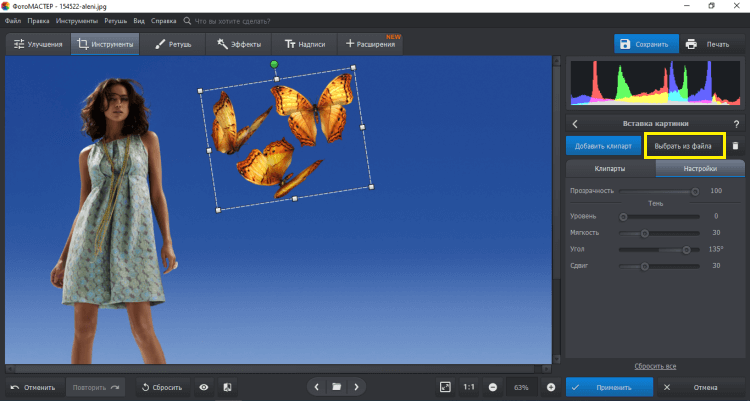Screen dimensions: 750x401
Task: Click the Сбросить button in bottom bar
Action: pyautogui.click(x=163, y=387)
